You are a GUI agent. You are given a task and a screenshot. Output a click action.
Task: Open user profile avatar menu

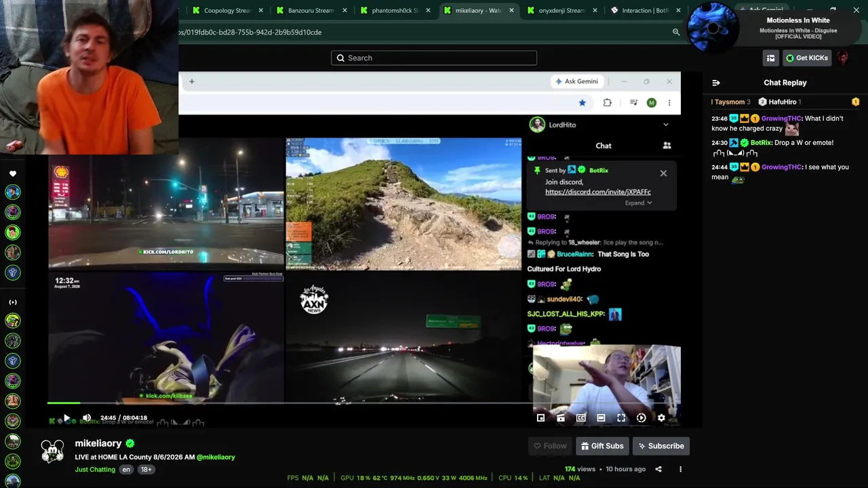coord(843,58)
